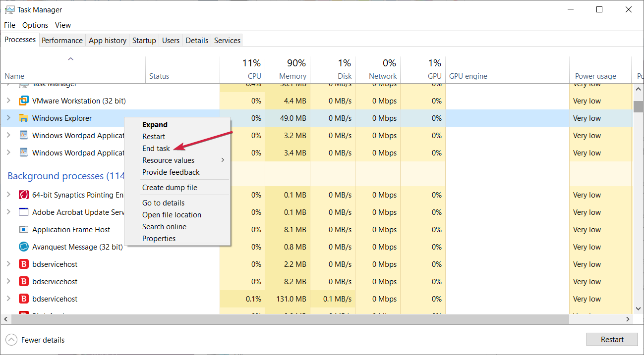
Task: Click the Fewer details arrow icon
Action: click(x=11, y=340)
